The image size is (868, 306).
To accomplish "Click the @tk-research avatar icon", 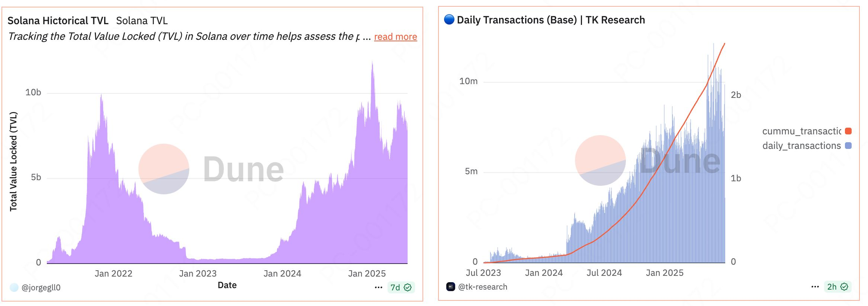I will (451, 287).
